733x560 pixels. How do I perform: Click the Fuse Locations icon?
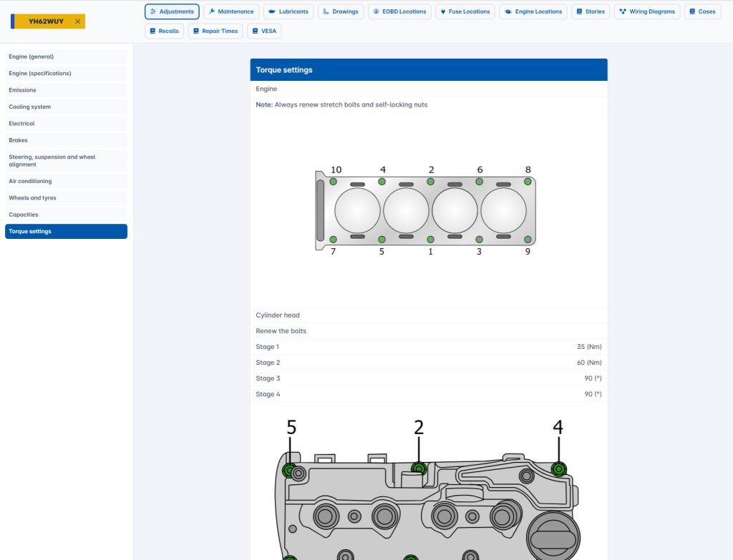[443, 11]
